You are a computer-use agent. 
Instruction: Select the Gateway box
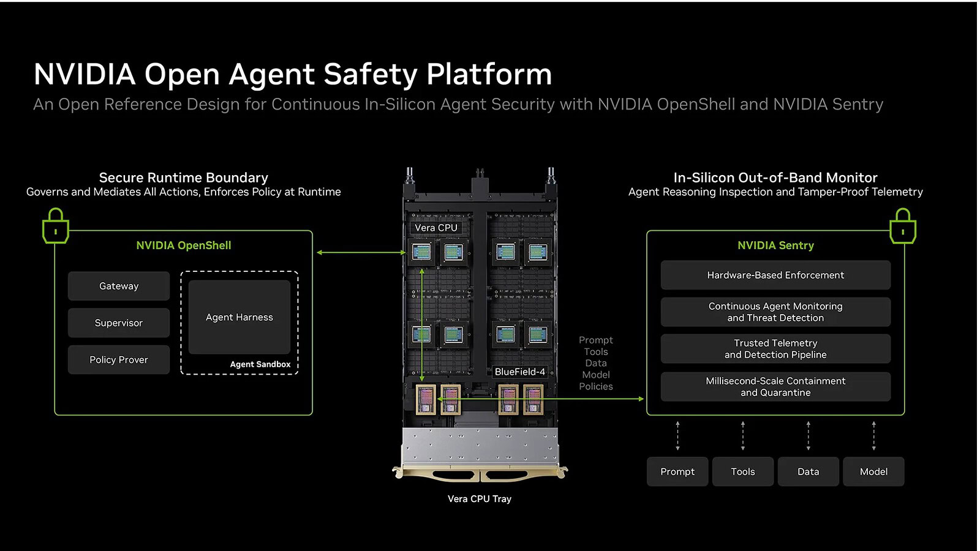click(x=119, y=286)
